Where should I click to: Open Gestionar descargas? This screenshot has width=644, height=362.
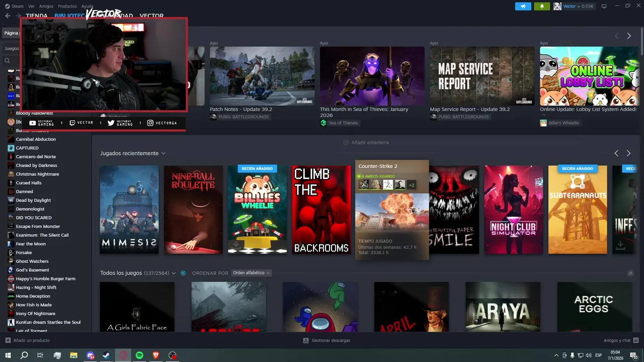pyautogui.click(x=327, y=340)
